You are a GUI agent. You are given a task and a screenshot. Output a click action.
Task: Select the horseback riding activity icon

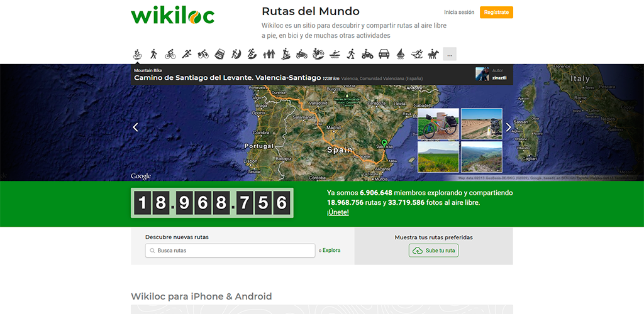[433, 54]
